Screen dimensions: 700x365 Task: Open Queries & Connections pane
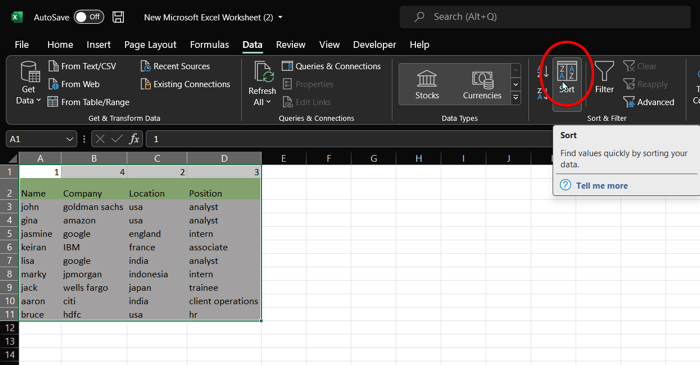331,66
